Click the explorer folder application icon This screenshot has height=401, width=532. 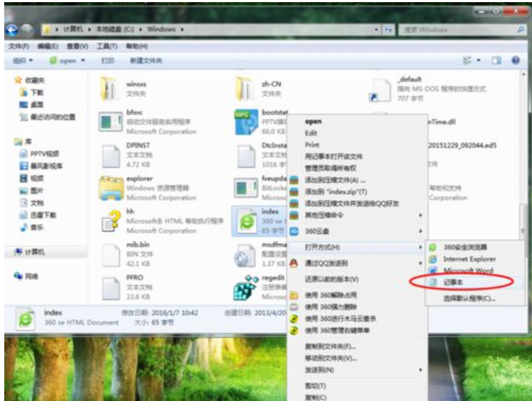tap(111, 188)
